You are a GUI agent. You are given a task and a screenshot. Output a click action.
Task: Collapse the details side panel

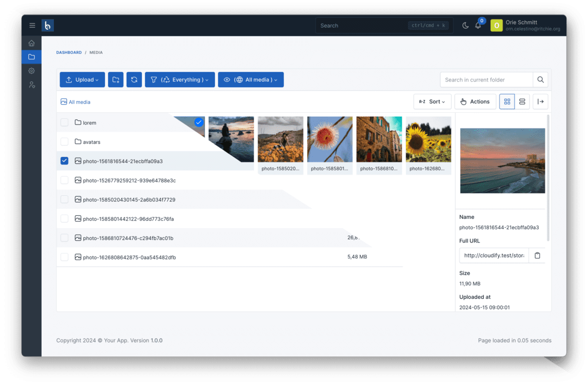[x=540, y=102]
